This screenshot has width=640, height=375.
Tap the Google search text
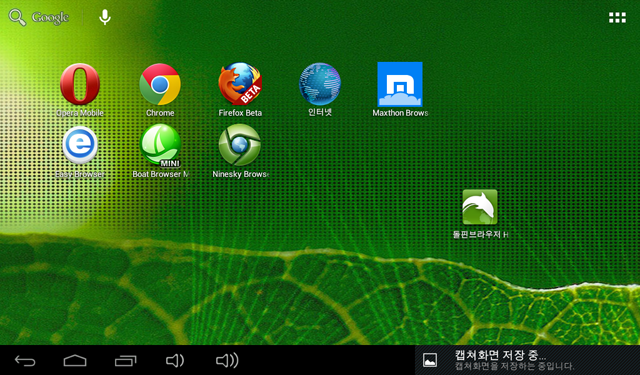click(x=50, y=17)
